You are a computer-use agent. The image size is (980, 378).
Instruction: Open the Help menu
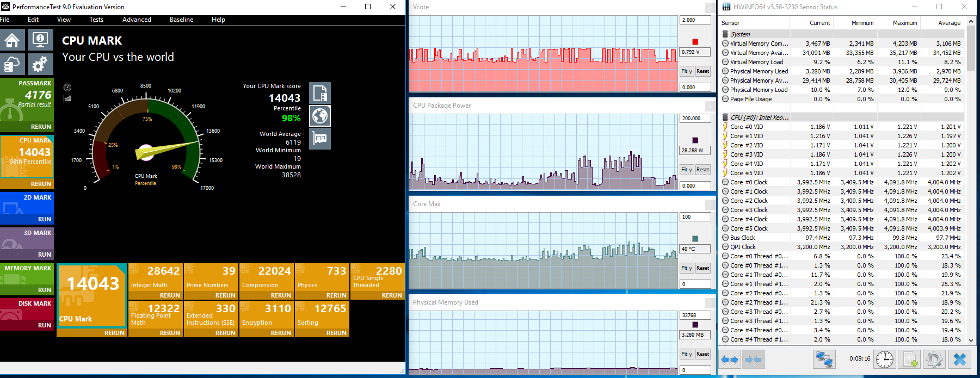(x=218, y=20)
